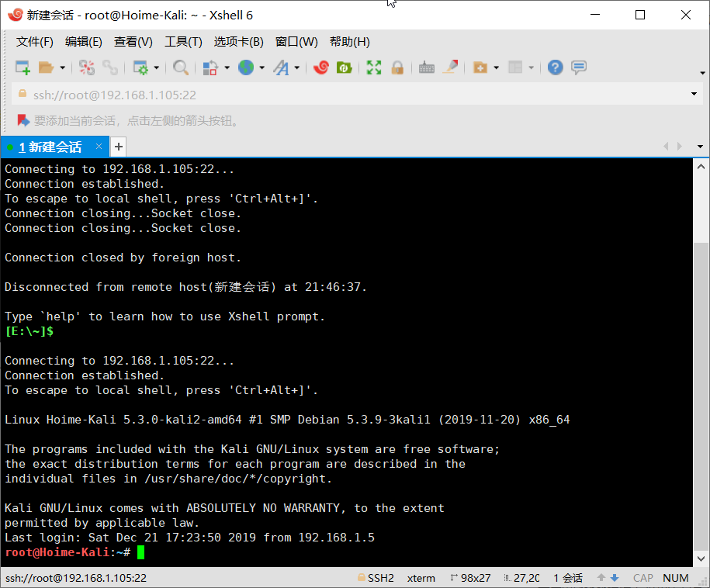Click the 1 会话 status bar entry

(x=568, y=578)
